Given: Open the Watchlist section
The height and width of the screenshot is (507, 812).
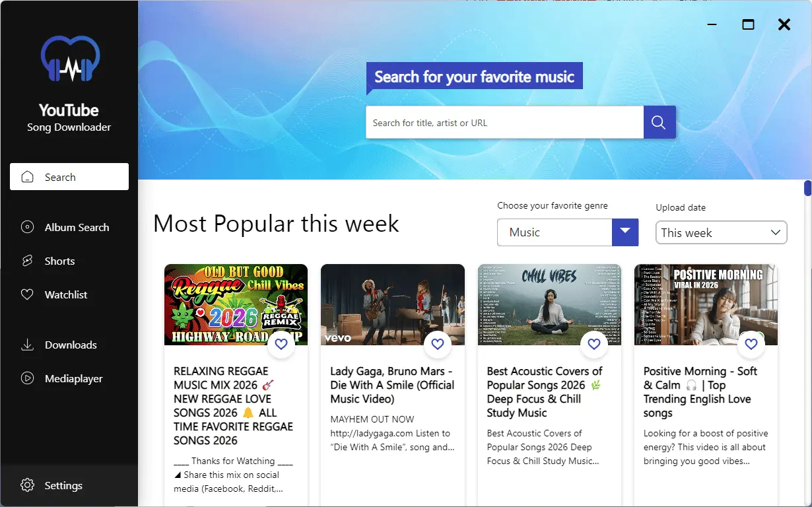Looking at the screenshot, I should click(69, 294).
